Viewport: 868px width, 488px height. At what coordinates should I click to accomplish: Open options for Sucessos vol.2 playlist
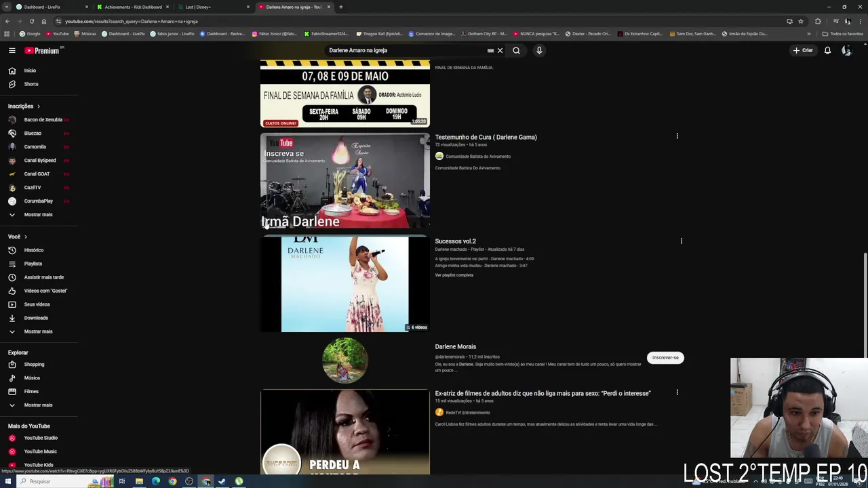[682, 241]
